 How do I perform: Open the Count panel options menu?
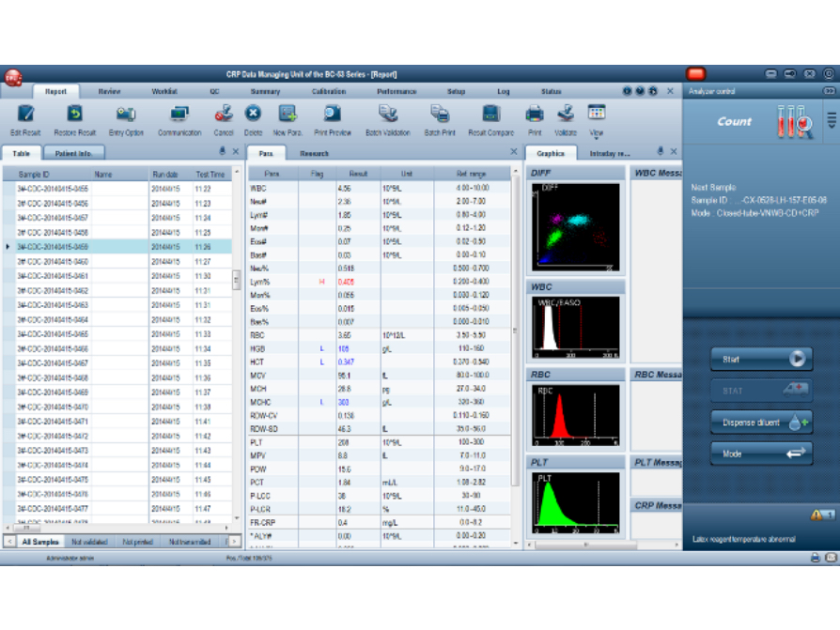click(x=831, y=120)
